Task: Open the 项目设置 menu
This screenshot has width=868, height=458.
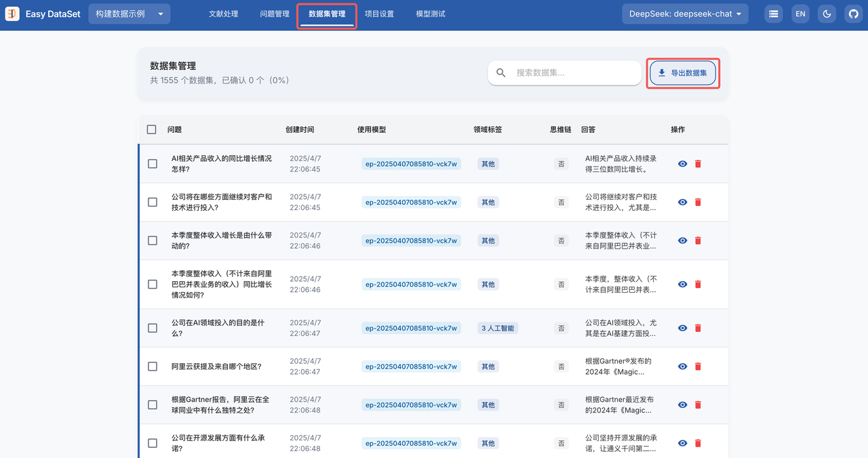Action: point(379,14)
